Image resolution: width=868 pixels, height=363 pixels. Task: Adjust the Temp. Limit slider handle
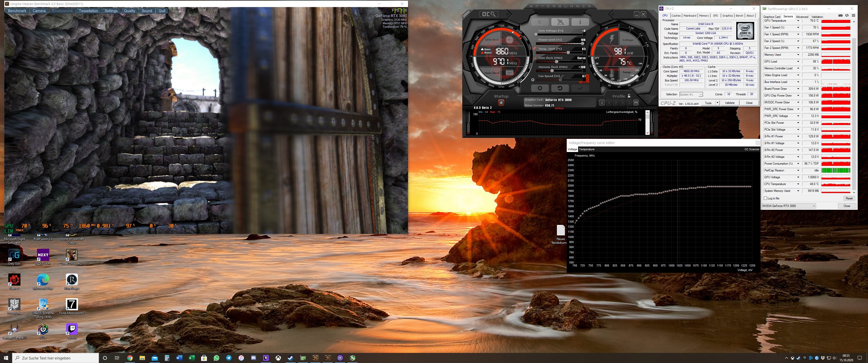tap(568, 52)
